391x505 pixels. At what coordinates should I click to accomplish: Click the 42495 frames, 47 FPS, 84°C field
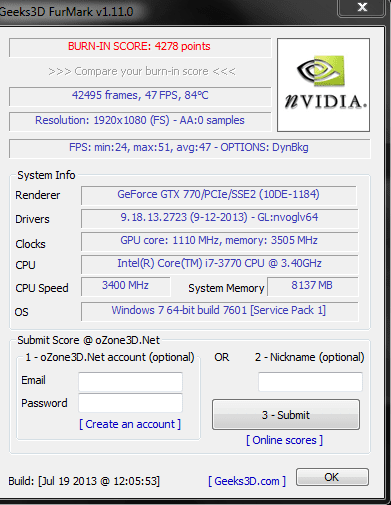point(140,96)
